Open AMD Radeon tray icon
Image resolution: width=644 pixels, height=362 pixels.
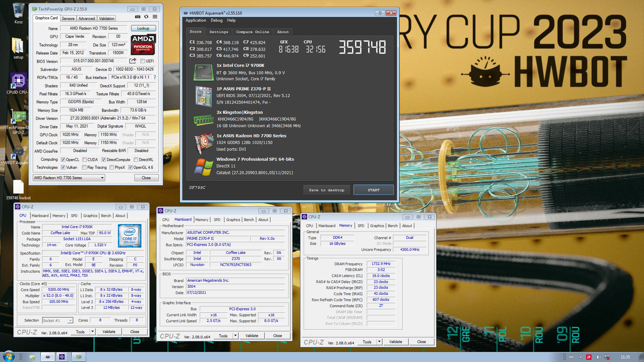[589, 357]
